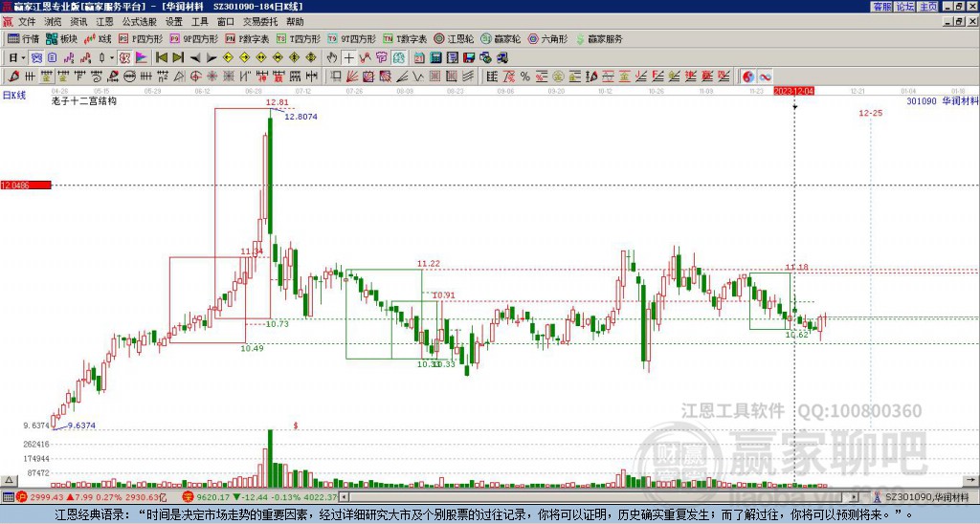This screenshot has width=980, height=524.
Task: Move chart left with black left arrow
Action: coord(195,58)
